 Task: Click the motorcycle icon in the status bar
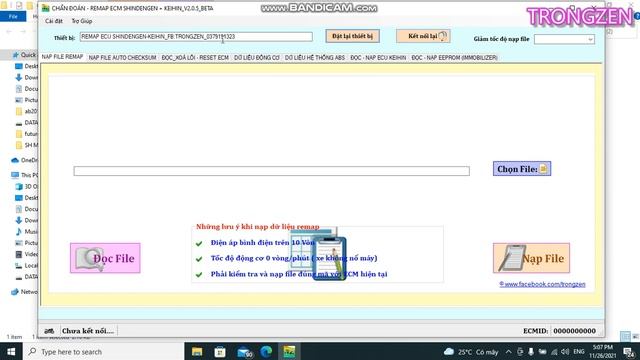coord(49,331)
